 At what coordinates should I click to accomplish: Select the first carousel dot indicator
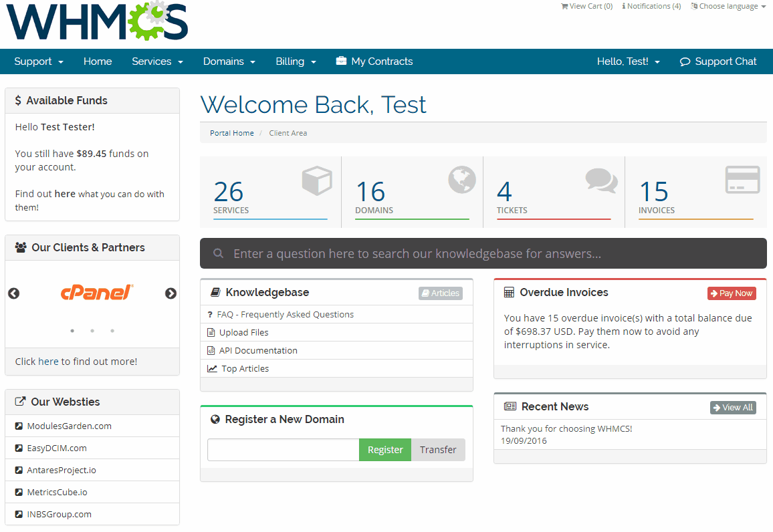72,331
